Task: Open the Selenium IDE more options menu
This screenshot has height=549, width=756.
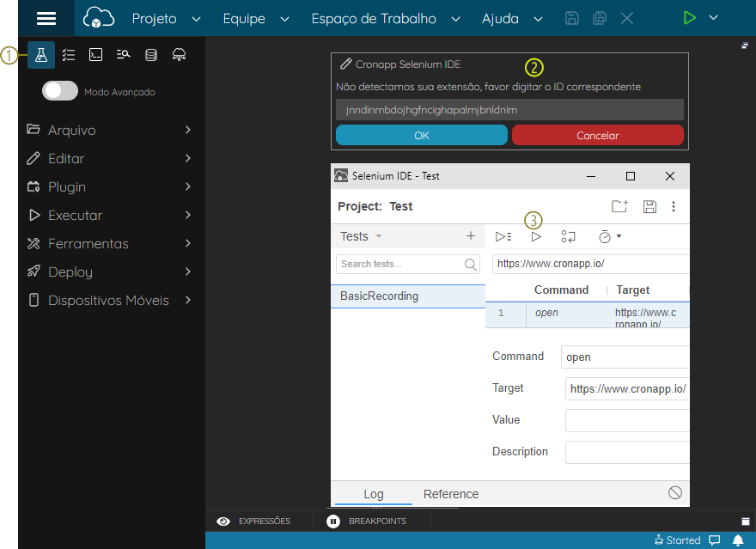Action: click(x=674, y=207)
